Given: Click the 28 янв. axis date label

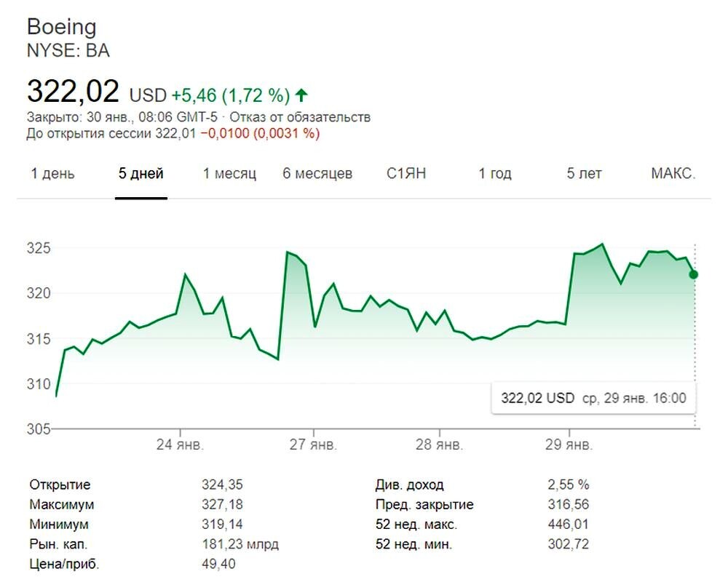Looking at the screenshot, I should click(x=439, y=445).
